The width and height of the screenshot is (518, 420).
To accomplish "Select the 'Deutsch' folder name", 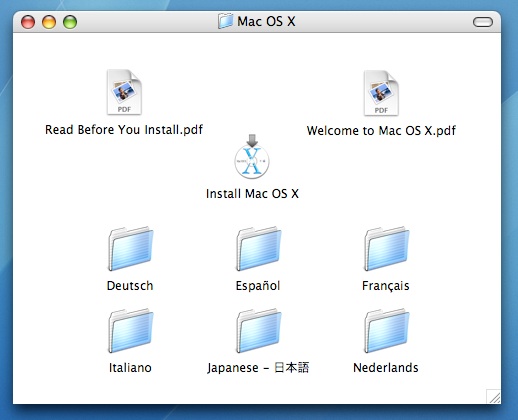I will click(130, 286).
